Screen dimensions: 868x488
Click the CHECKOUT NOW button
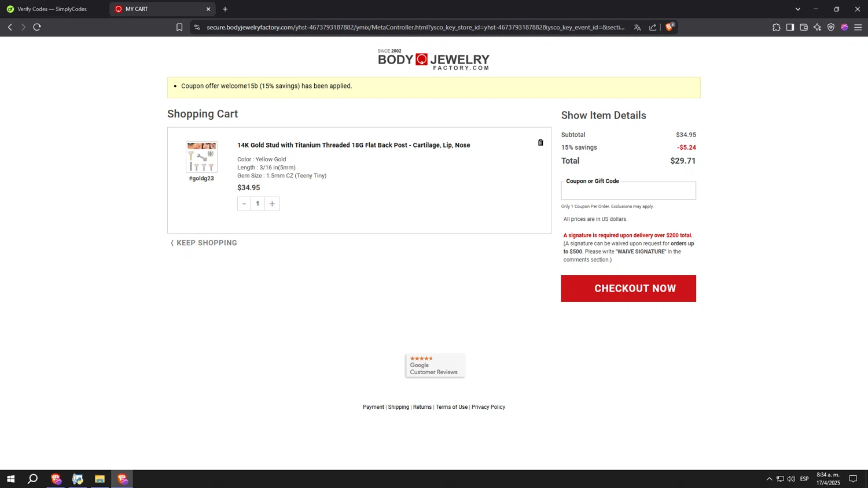pyautogui.click(x=628, y=289)
